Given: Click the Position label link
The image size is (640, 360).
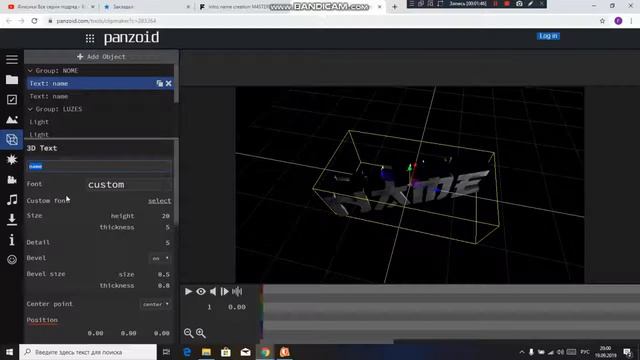Looking at the screenshot, I should [42, 320].
